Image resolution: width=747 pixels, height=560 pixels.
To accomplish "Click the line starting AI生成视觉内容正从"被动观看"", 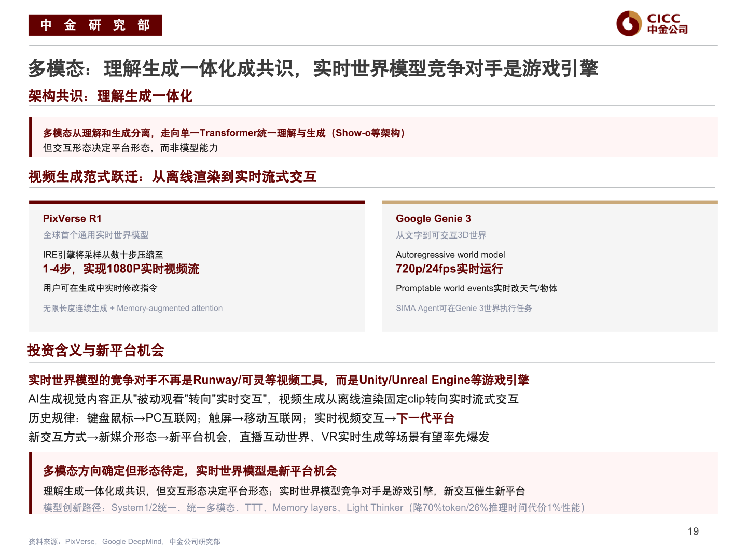I will pyautogui.click(x=274, y=399).
